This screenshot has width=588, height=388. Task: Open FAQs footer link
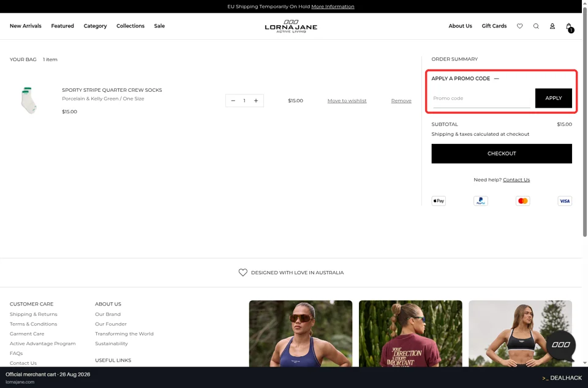coord(16,353)
